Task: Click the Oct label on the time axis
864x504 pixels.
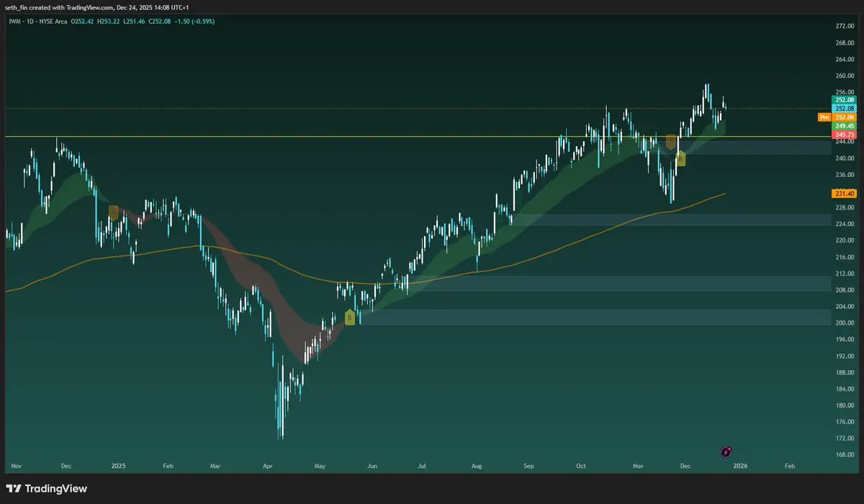Action: pyautogui.click(x=581, y=466)
